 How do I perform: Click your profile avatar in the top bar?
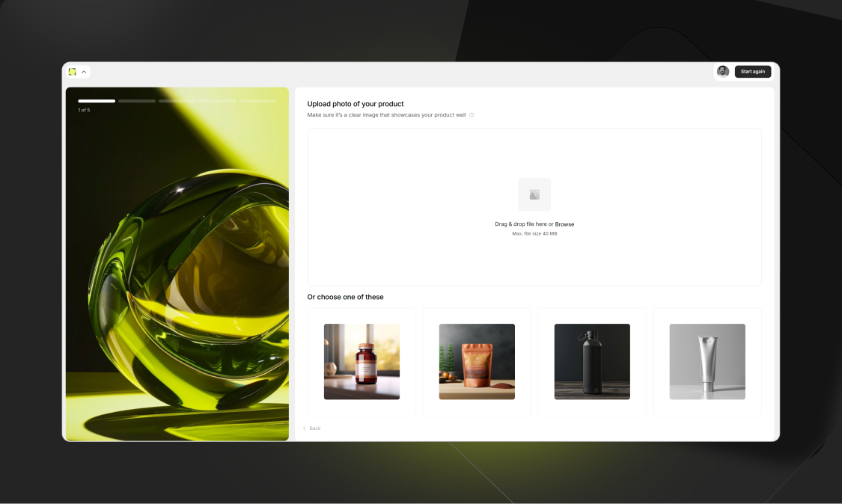point(722,71)
